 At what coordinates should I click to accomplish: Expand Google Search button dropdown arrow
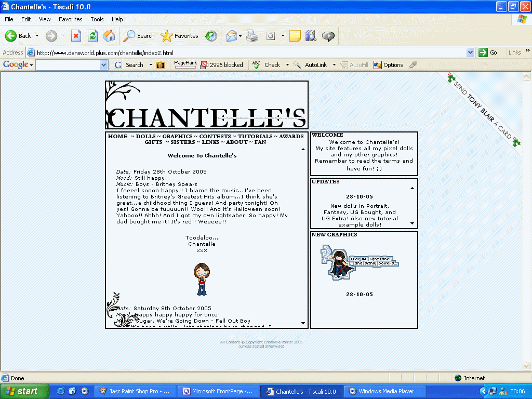[151, 65]
